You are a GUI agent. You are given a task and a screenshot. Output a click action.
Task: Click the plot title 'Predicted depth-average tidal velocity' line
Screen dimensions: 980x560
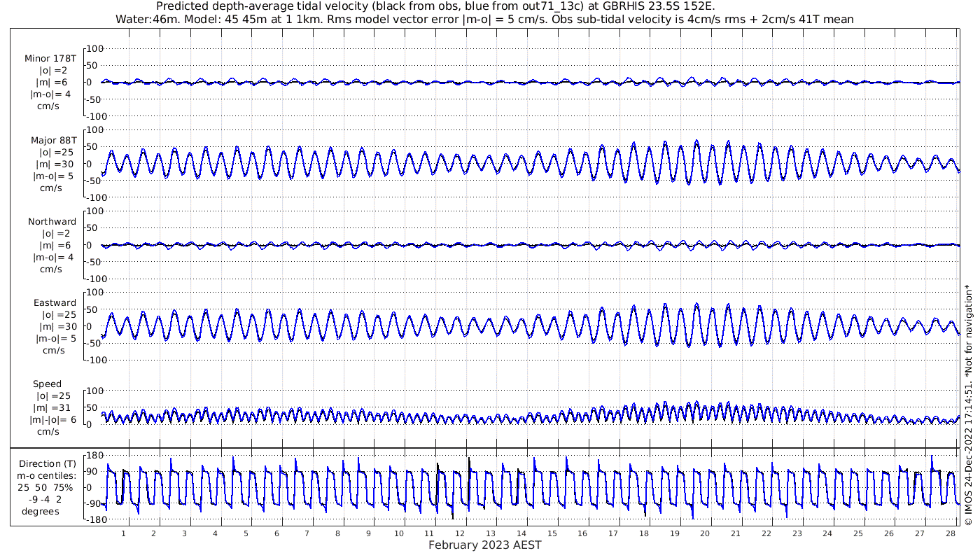[435, 6]
